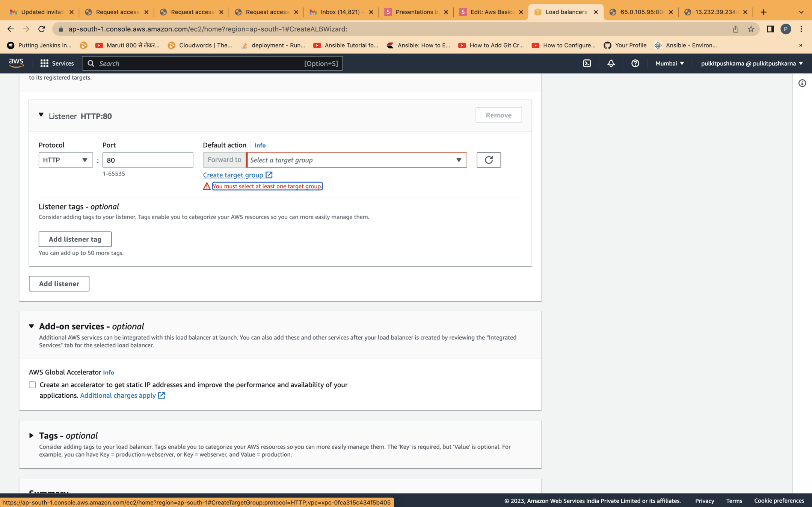Open the Select a target group dropdown

click(x=356, y=160)
